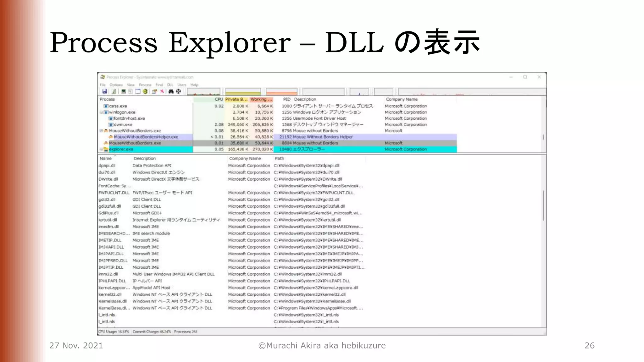Click the green DLL/Handles view toolbar icon
The width and height of the screenshot is (644, 362).
[145, 91]
